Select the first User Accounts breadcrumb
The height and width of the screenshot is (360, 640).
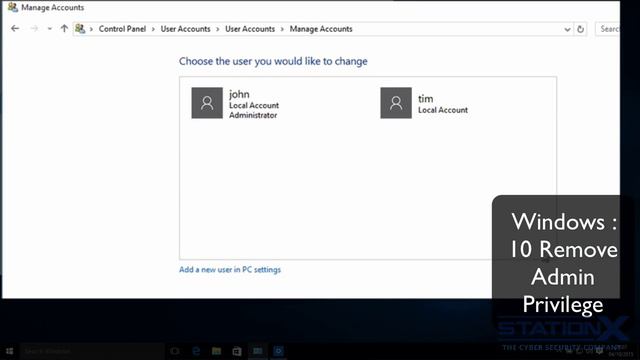click(185, 29)
